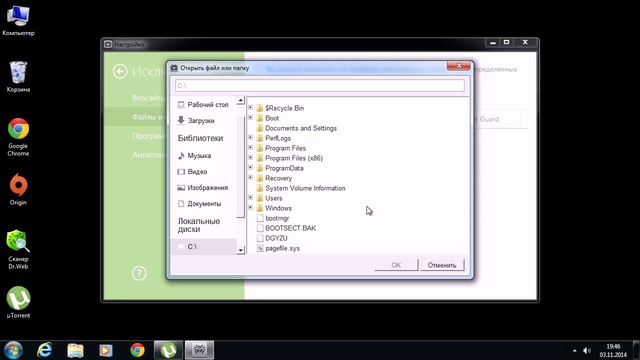Viewport: 640px width, 360px height.
Task: Expand the PerfLogs folder node
Action: [x=250, y=138]
